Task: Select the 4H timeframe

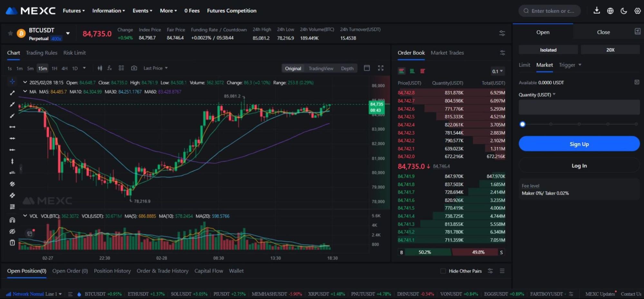Action: pyautogui.click(x=64, y=68)
